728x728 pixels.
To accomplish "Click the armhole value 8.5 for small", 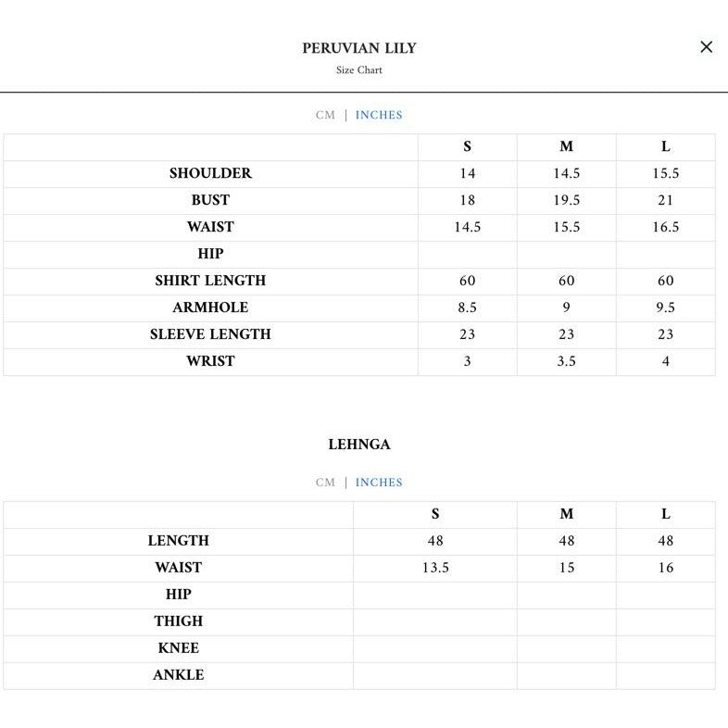I will click(467, 308).
